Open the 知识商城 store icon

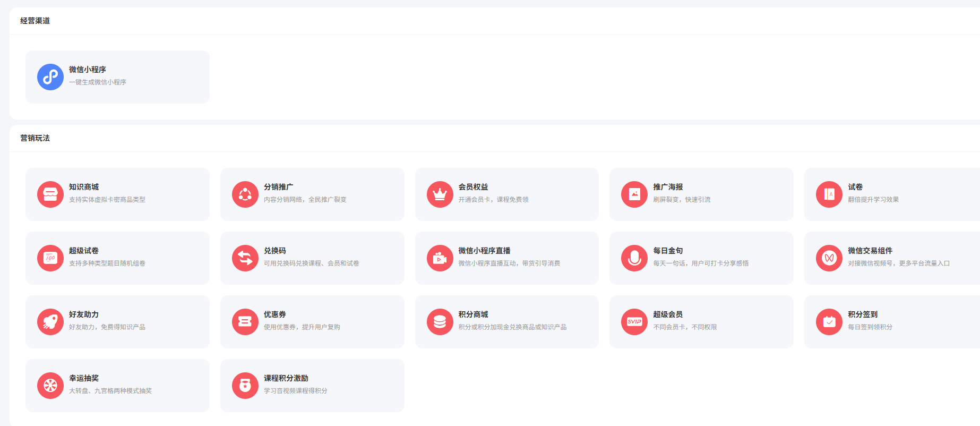click(x=50, y=194)
